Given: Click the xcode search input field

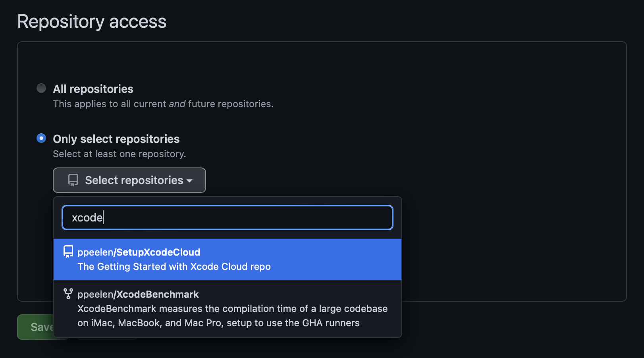Looking at the screenshot, I should (x=228, y=217).
